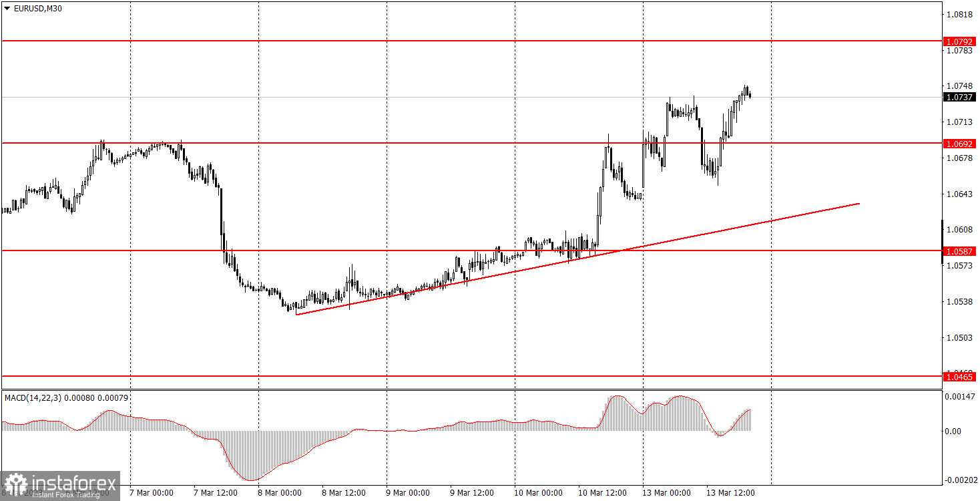Select the ascending red trendline
Screen dimensions: 980x501
[577, 259]
